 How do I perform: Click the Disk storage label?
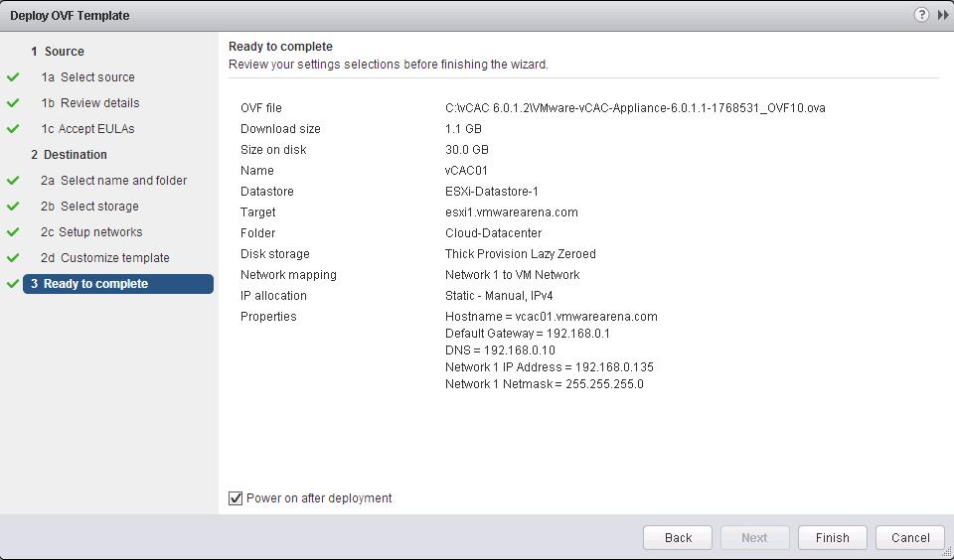click(275, 254)
